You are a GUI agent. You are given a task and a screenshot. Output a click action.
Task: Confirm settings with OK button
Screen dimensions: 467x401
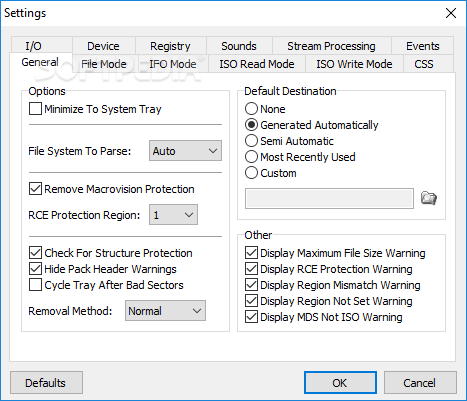[340, 383]
